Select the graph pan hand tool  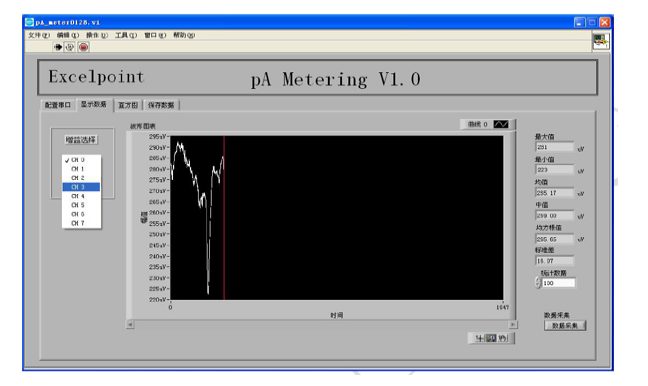[x=502, y=338]
